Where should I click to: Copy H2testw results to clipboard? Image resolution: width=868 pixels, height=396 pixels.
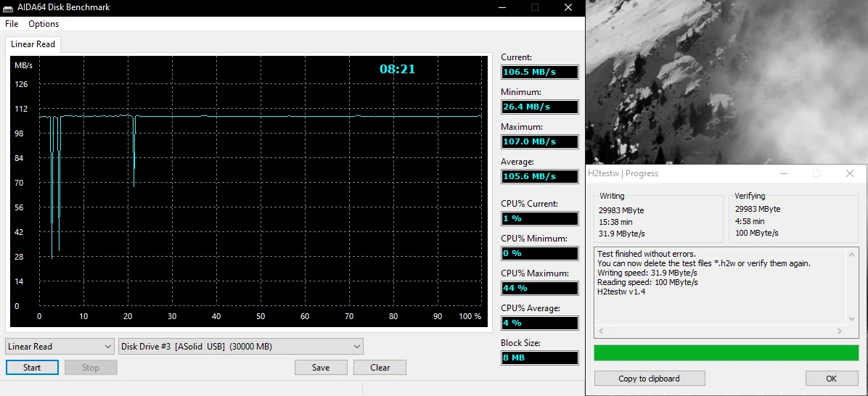pos(650,379)
